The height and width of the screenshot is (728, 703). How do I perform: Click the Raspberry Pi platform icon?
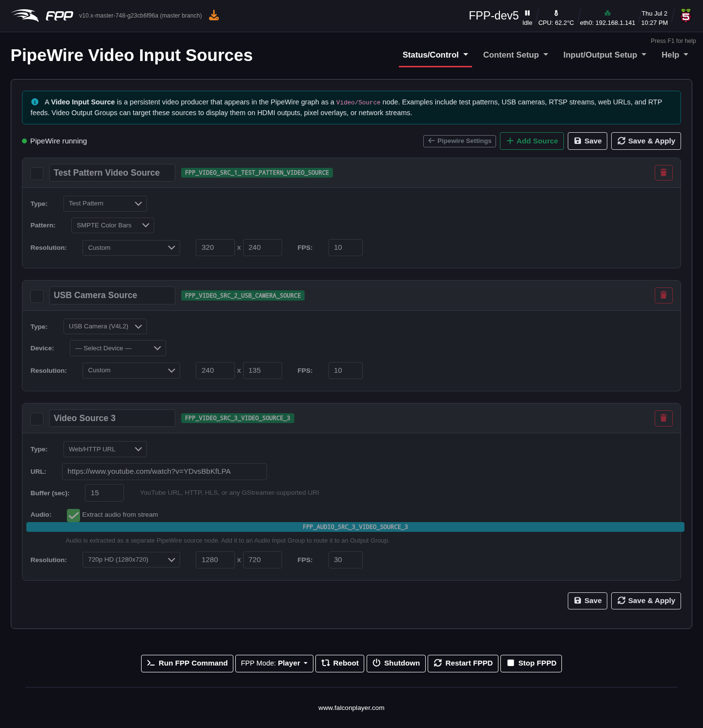coord(686,16)
